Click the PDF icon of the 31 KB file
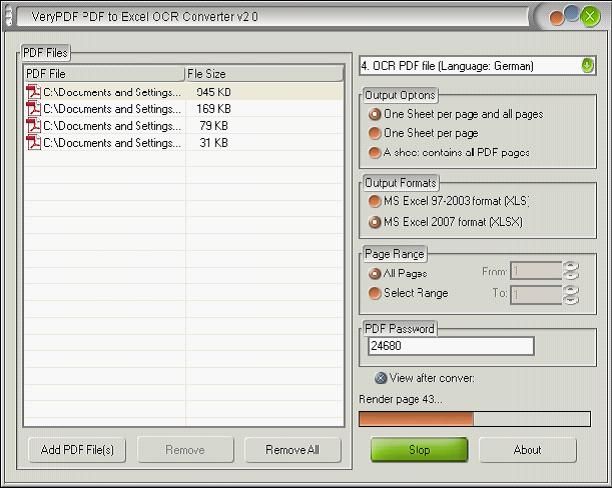Viewport: 612px width, 488px height. [x=34, y=143]
